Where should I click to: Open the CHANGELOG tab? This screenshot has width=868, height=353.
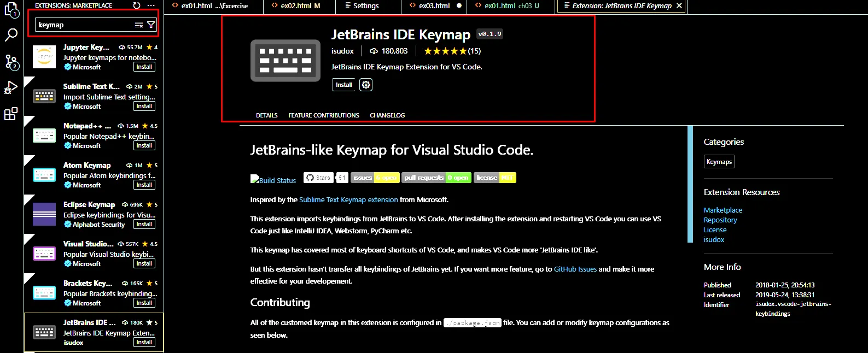coord(387,115)
